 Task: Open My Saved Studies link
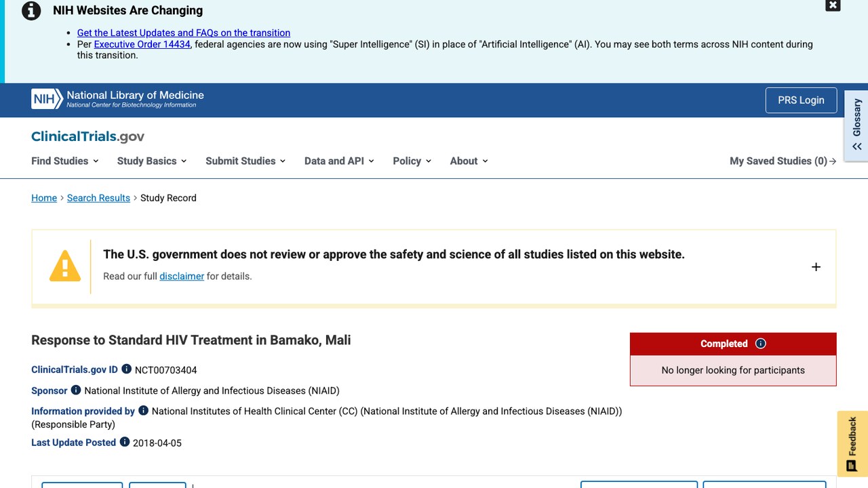783,161
